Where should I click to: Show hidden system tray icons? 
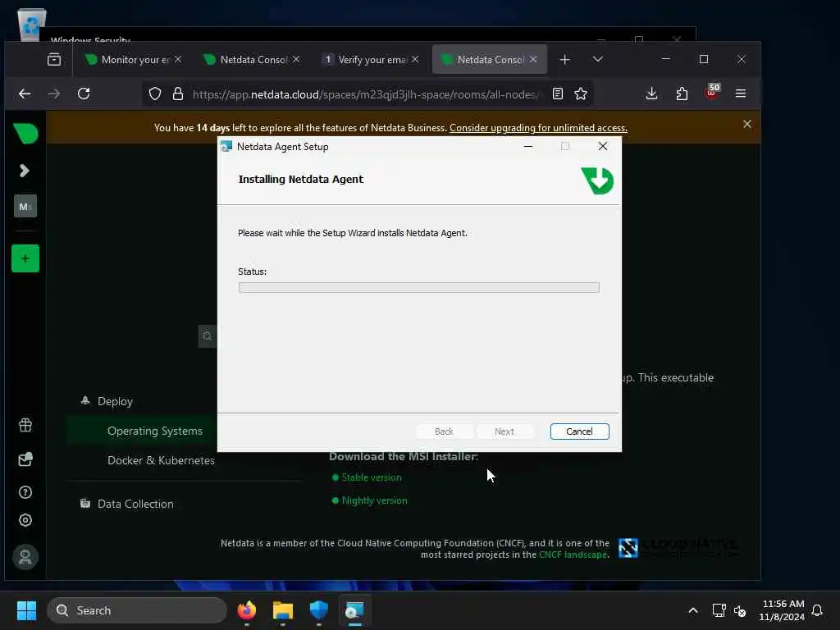693,610
